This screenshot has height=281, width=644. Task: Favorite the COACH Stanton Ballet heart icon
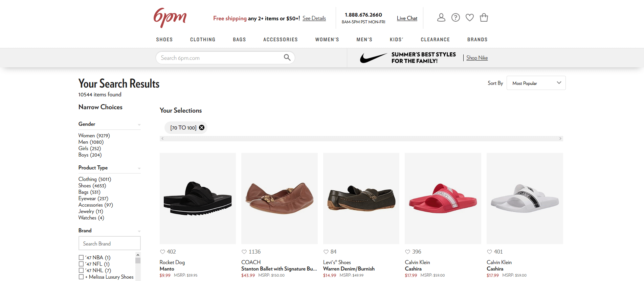[x=244, y=252]
